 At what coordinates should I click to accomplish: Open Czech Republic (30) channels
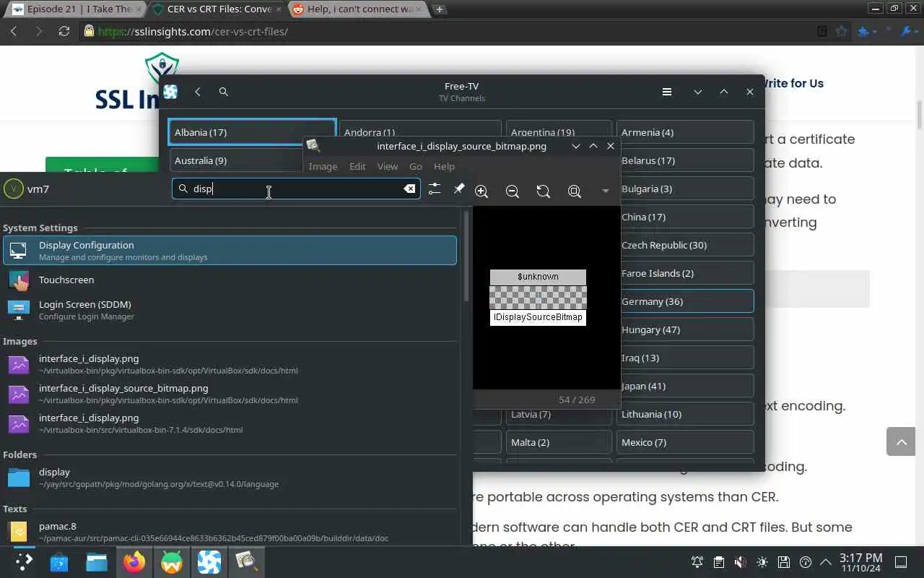pos(685,245)
